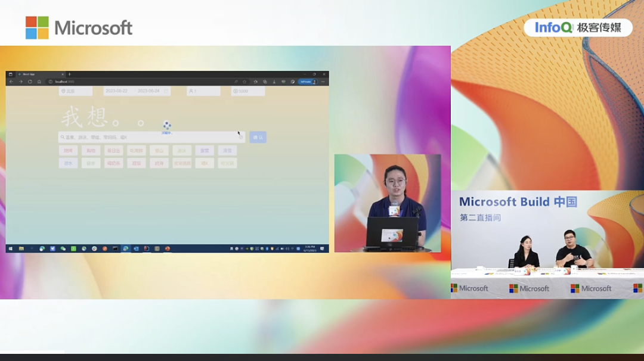Open the tab actions menu icon

point(11,74)
